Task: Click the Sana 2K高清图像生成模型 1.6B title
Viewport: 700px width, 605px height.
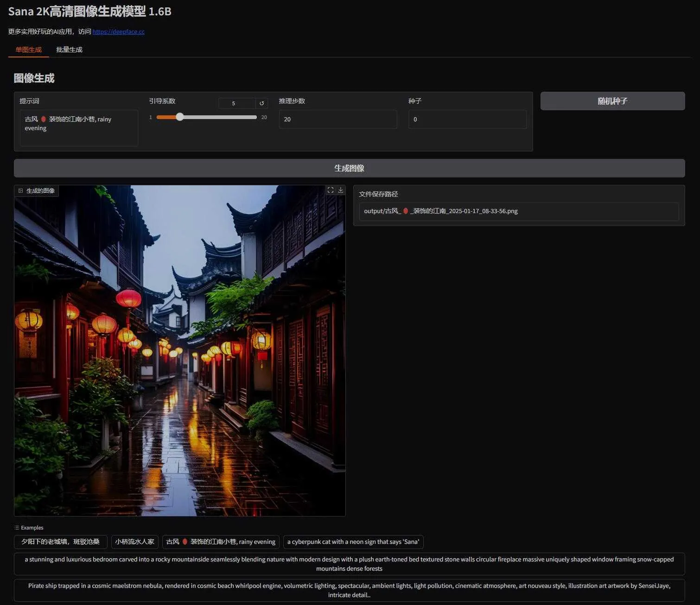Action: pyautogui.click(x=90, y=11)
